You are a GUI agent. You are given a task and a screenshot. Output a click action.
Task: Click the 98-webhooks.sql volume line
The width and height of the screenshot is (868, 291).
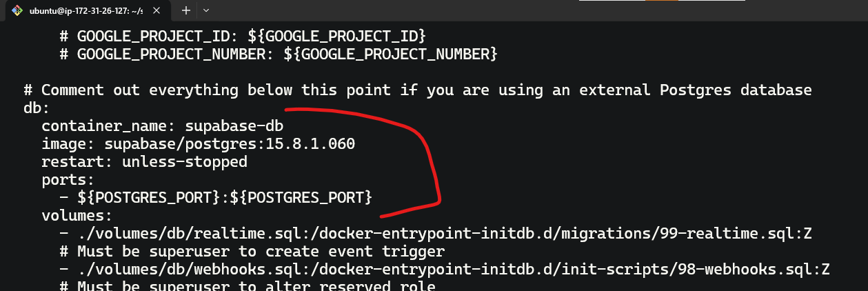pos(445,270)
